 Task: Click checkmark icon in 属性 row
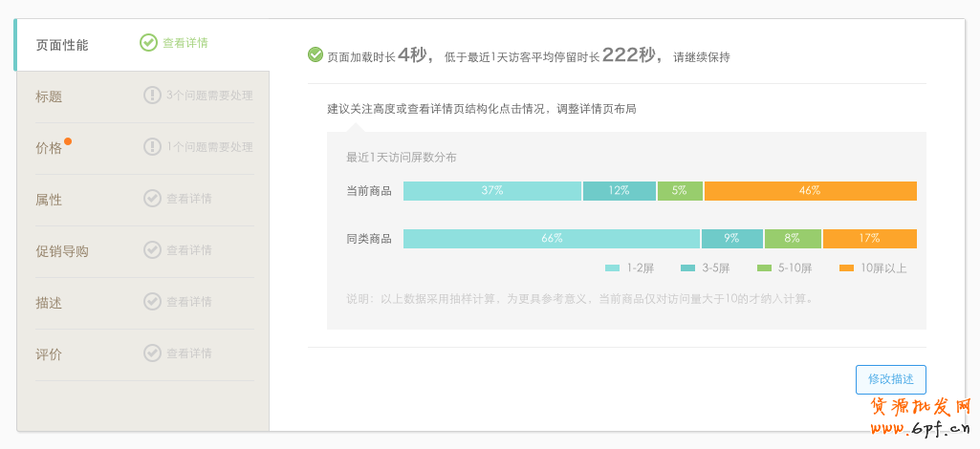(152, 199)
